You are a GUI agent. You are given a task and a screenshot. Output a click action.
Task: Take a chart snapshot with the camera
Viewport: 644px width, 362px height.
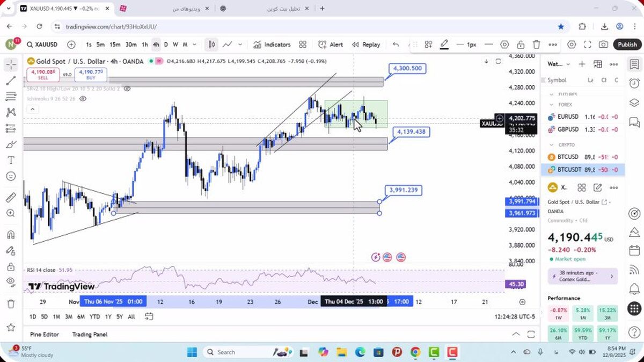pyautogui.click(x=604, y=45)
